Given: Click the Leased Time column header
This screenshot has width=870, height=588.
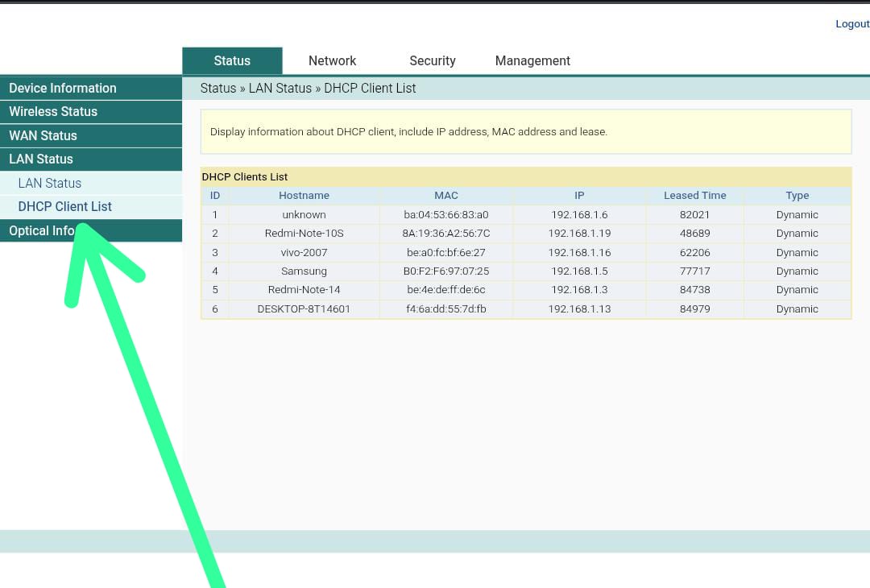Looking at the screenshot, I should 694,196.
